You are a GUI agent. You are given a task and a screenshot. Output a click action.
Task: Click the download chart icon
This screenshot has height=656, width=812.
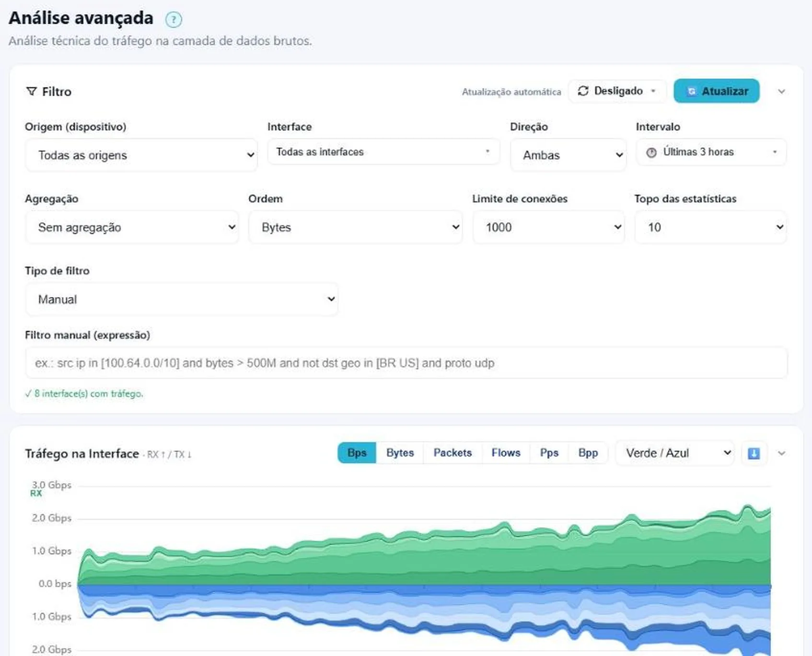tap(754, 453)
